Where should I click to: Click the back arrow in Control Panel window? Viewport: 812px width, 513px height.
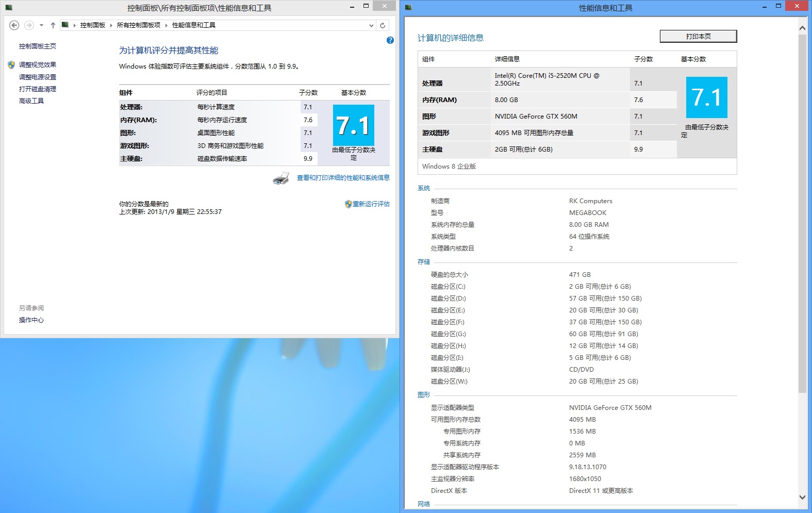point(14,25)
